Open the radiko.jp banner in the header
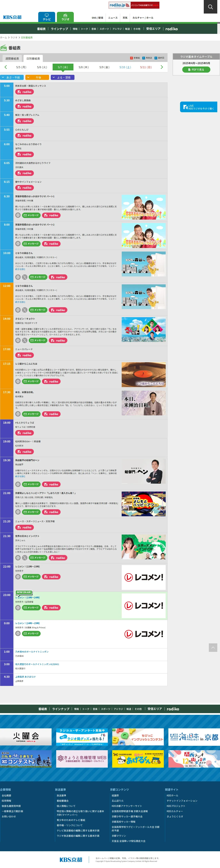The width and height of the screenshot is (220, 868). [134, 5]
